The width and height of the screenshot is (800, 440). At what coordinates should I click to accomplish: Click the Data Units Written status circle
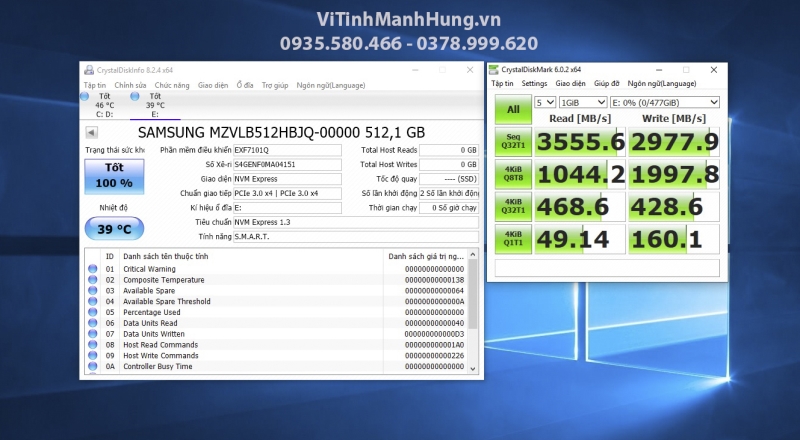[x=92, y=333]
